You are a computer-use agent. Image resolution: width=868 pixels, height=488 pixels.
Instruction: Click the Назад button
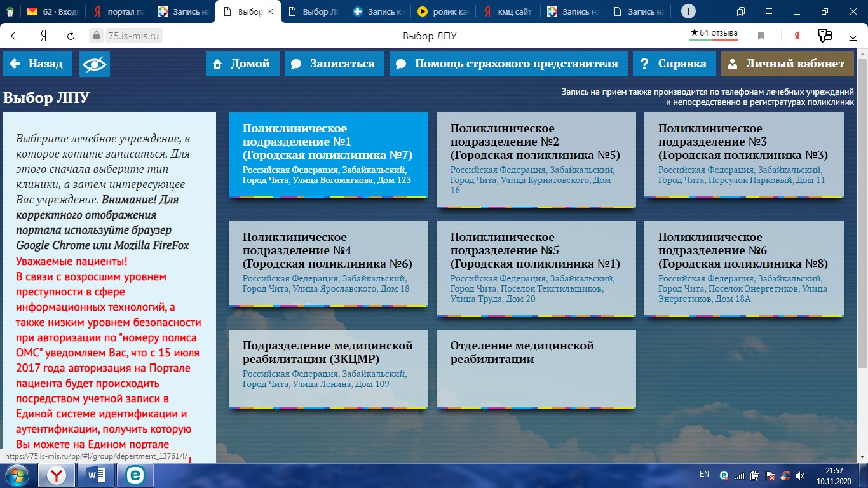click(37, 64)
